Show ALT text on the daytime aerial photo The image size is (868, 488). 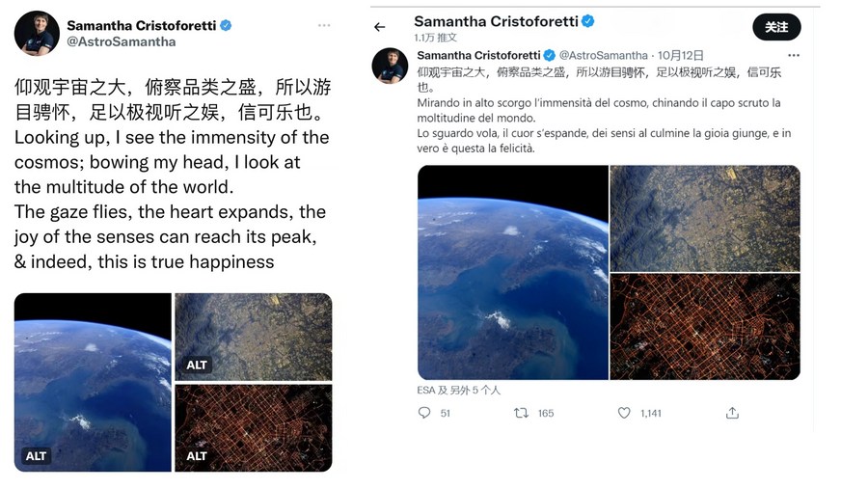pyautogui.click(x=197, y=365)
